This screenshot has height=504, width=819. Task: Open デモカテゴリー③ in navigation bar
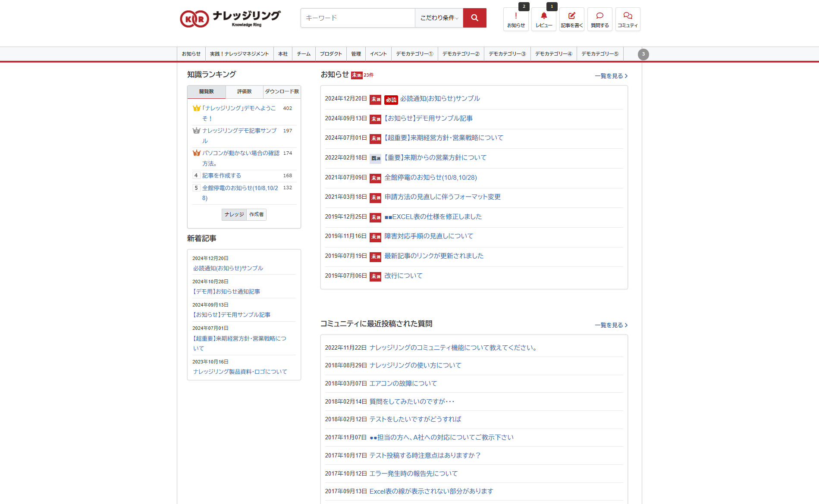[507, 54]
